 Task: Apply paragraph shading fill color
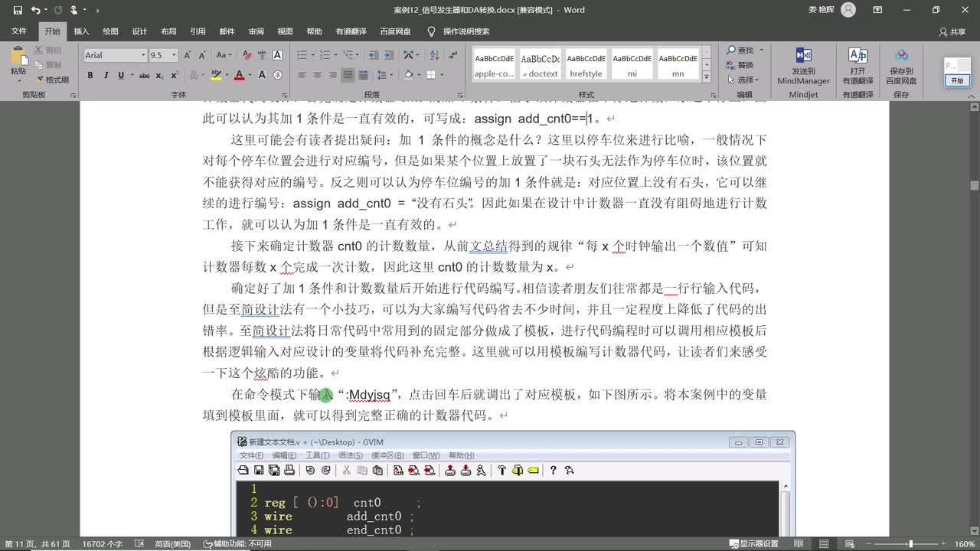[409, 75]
